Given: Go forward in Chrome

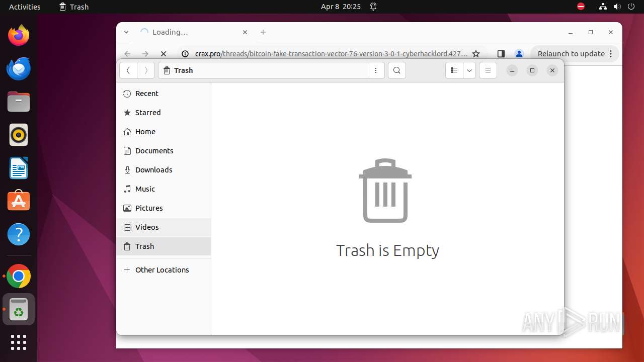Looking at the screenshot, I should (145, 54).
